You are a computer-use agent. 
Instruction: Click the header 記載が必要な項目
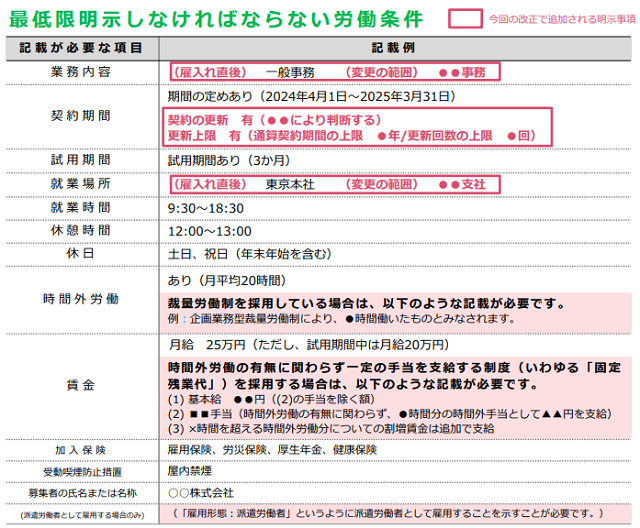point(81,48)
